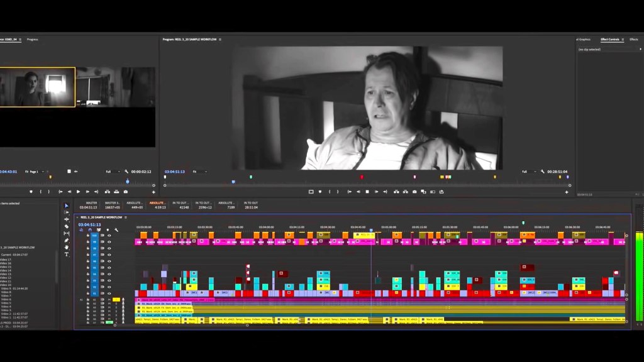Click Lift in the Program monitor

point(396,192)
